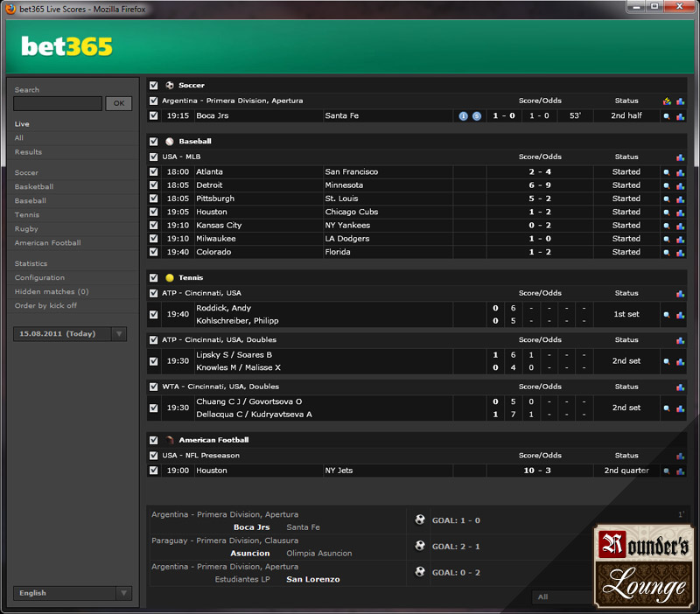Toggle checkbox for Colorado vs Florida game
This screenshot has width=700, height=614.
click(154, 252)
